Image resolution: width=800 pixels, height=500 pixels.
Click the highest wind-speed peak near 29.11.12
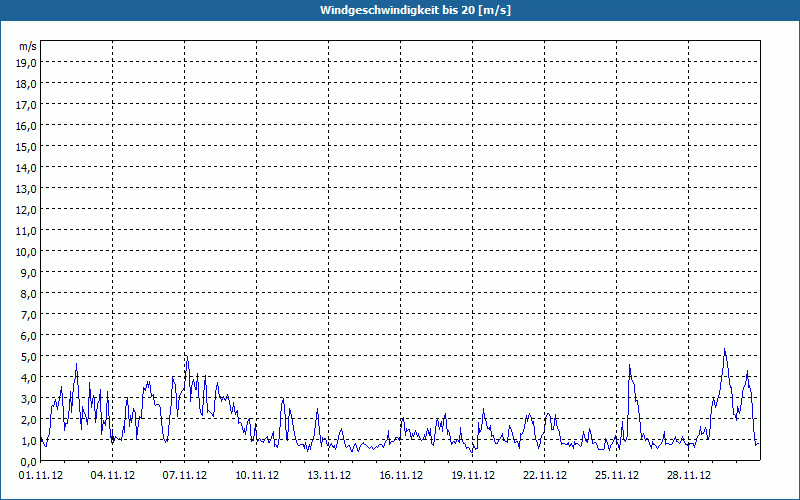point(724,349)
